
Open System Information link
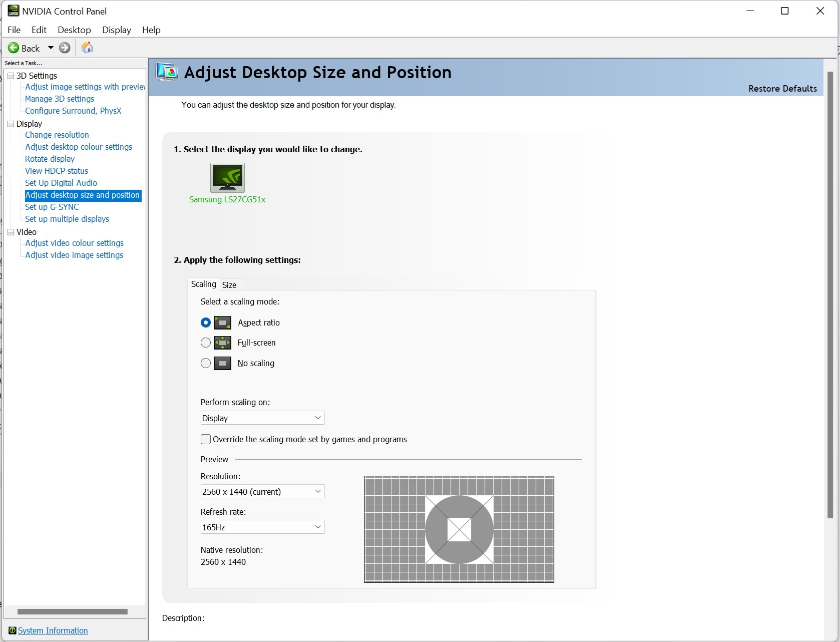(x=53, y=630)
